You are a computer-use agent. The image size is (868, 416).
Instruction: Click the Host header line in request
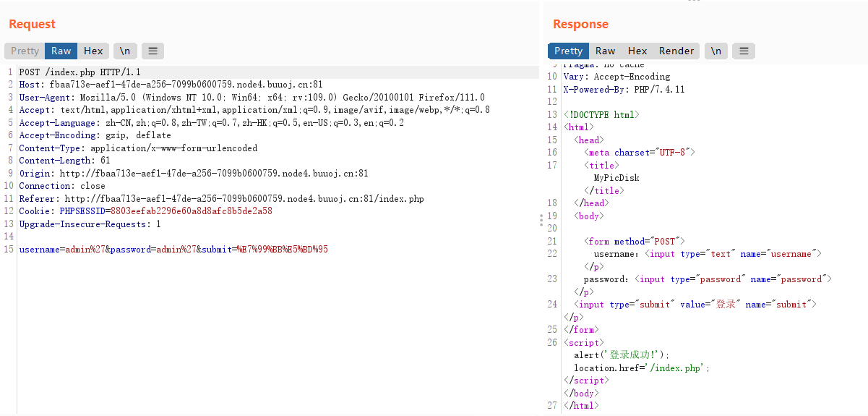[171, 85]
